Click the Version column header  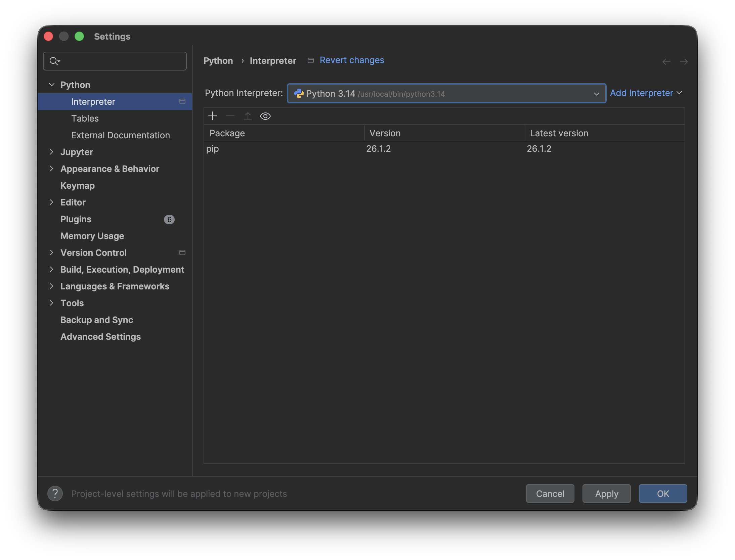click(445, 133)
